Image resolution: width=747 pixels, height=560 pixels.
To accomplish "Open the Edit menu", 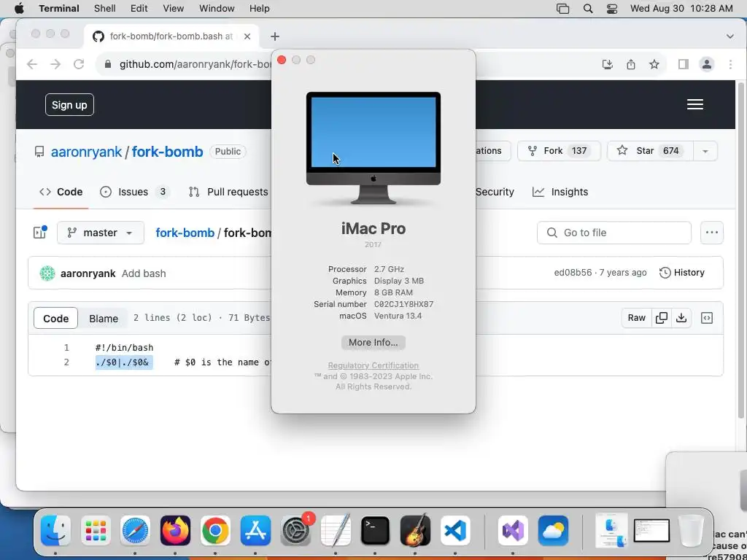I will tap(139, 9).
